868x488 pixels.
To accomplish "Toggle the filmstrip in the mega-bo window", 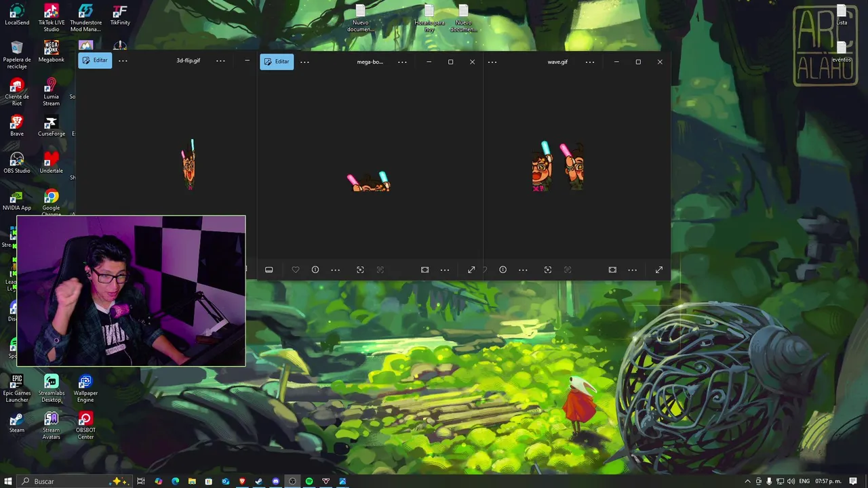I will pos(269,270).
